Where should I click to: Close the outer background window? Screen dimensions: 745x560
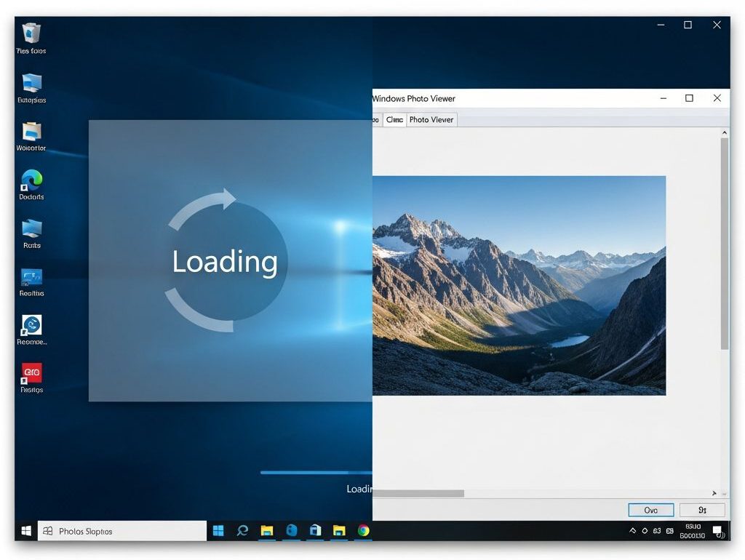coord(717,25)
